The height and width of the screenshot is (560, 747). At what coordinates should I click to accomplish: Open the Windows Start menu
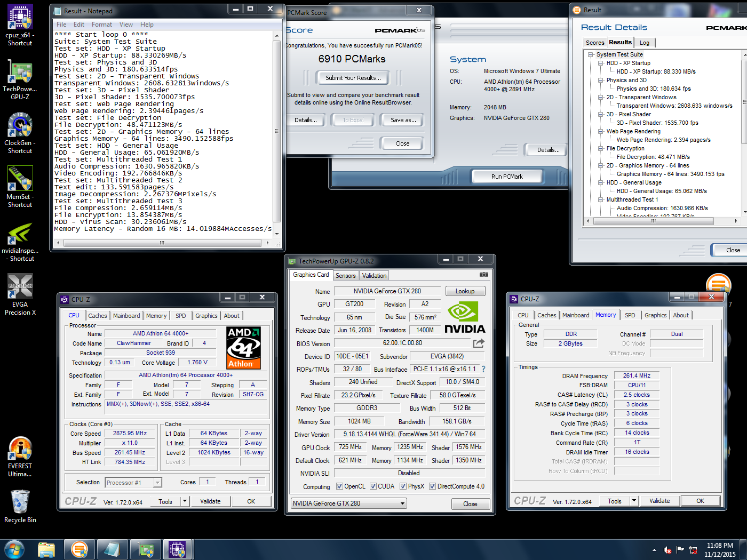pyautogui.click(x=14, y=549)
